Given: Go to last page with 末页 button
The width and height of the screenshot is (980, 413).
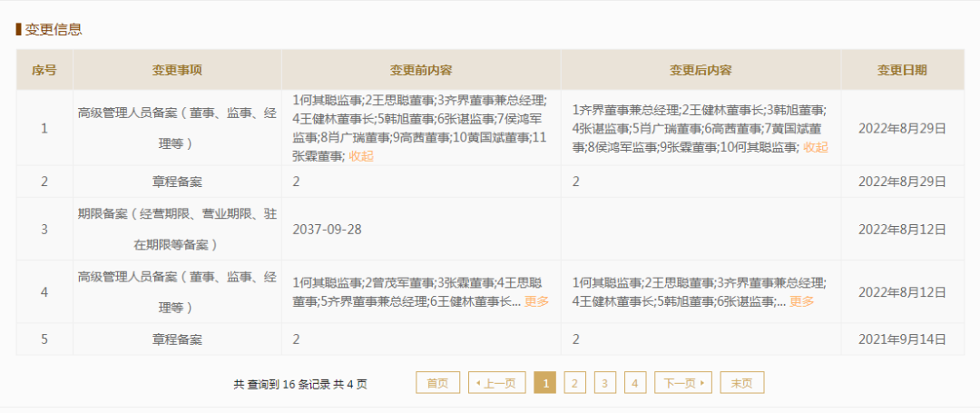Looking at the screenshot, I should pyautogui.click(x=742, y=383).
